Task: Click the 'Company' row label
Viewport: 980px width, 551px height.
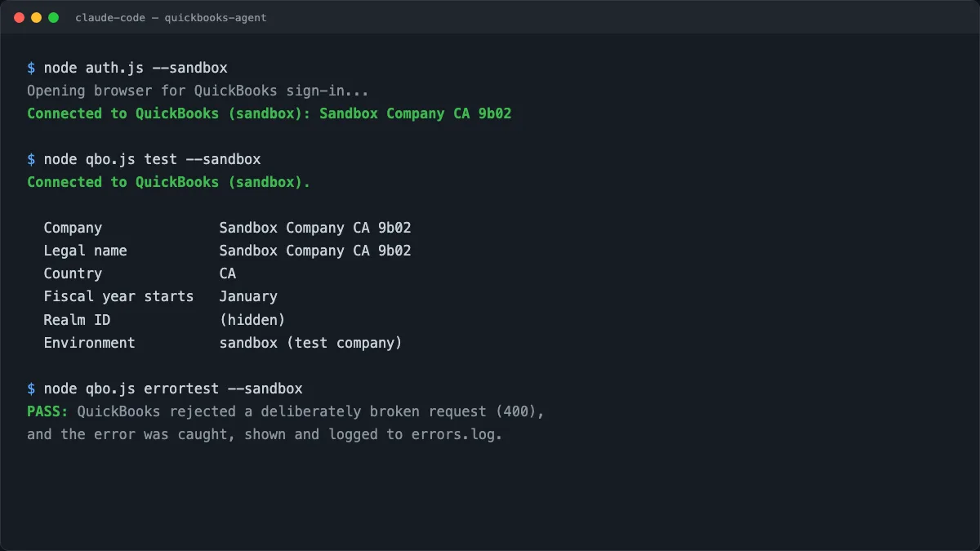Action: point(73,228)
